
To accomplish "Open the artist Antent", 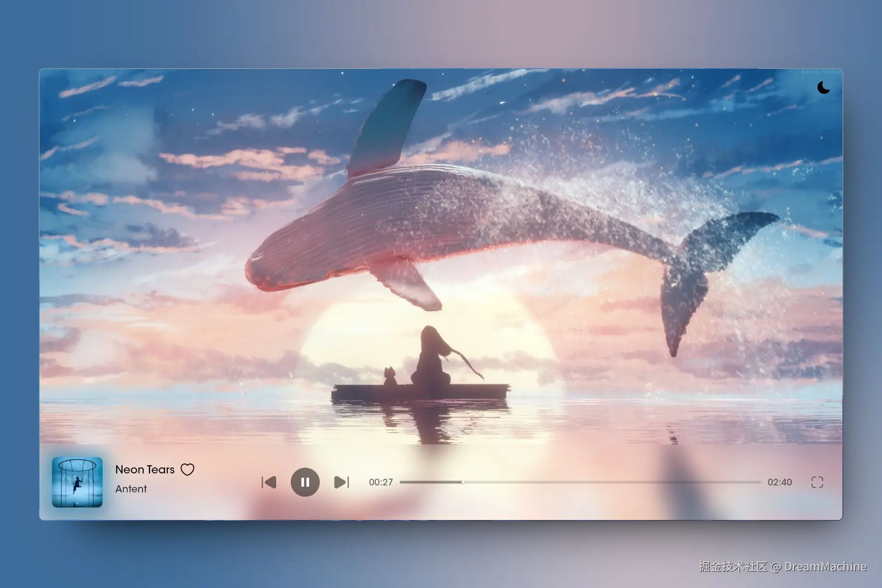I will [131, 489].
